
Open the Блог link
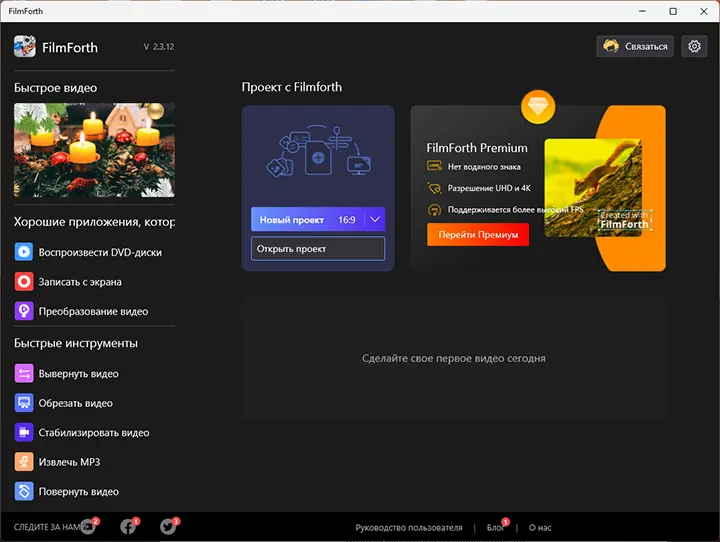pos(495,527)
